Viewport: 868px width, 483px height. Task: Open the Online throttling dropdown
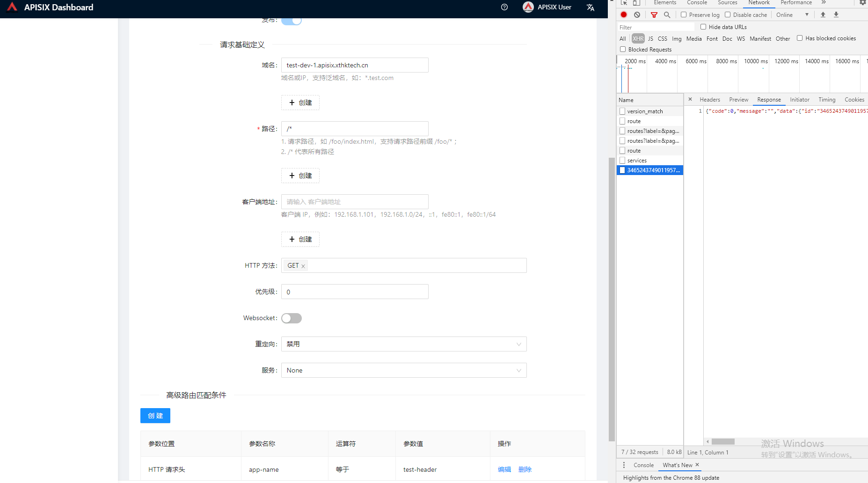[792, 15]
